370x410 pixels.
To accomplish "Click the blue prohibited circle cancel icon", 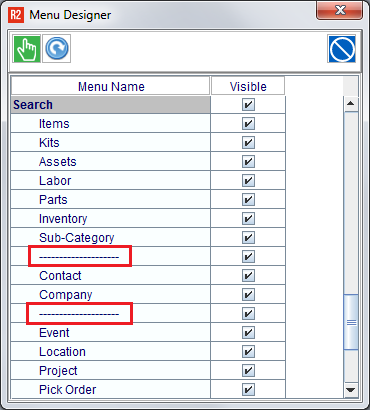I will click(x=342, y=49).
